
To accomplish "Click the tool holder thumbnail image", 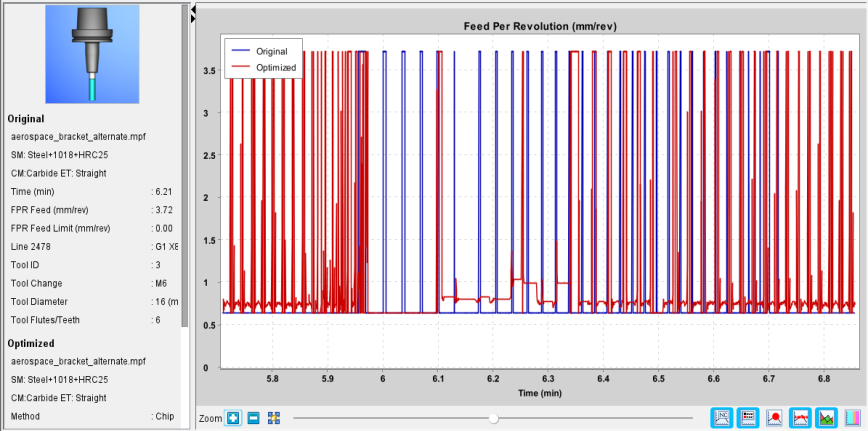I will (92, 54).
